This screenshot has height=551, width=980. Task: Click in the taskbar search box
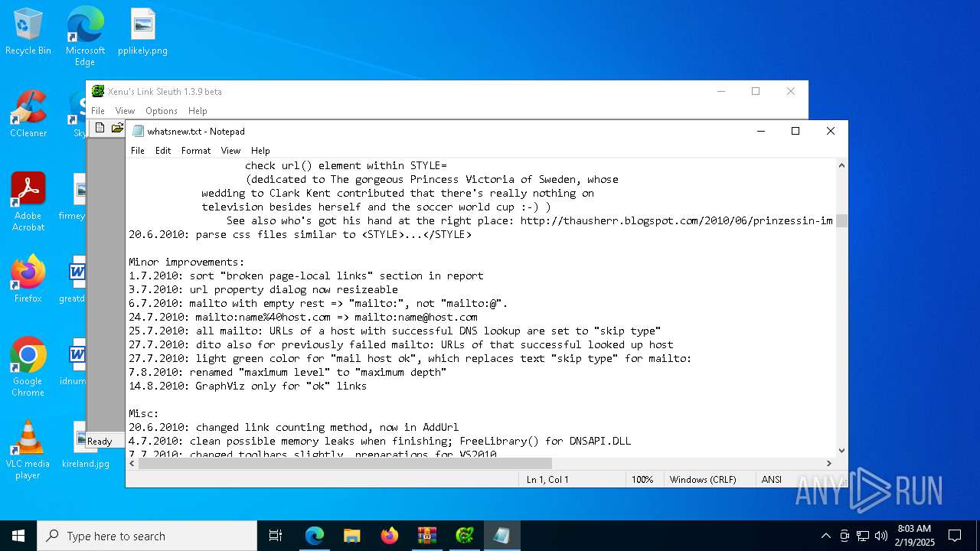click(x=147, y=536)
